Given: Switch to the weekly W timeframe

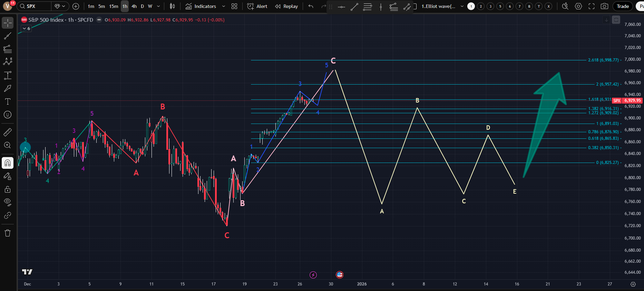Looking at the screenshot, I should click(150, 6).
